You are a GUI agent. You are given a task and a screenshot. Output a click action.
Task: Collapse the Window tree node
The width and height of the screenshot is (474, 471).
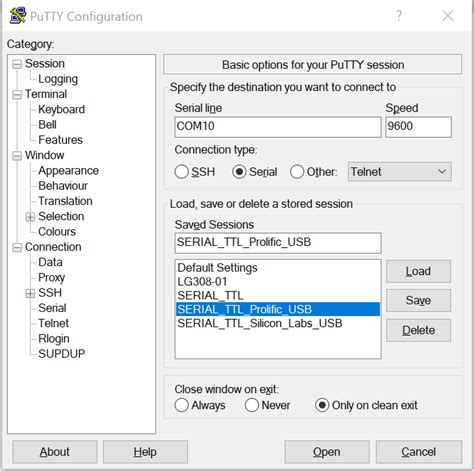coord(17,156)
